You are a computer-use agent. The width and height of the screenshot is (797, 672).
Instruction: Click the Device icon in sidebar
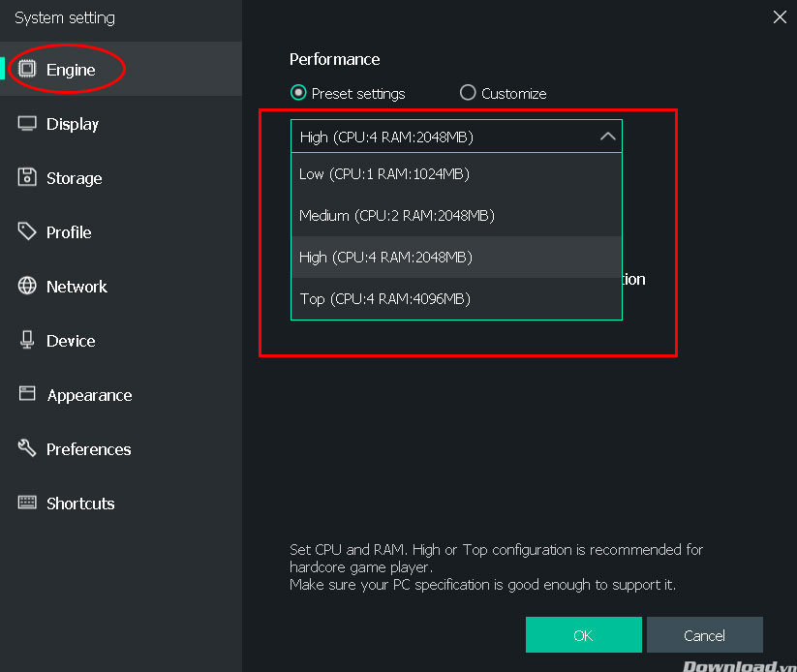[x=27, y=340]
